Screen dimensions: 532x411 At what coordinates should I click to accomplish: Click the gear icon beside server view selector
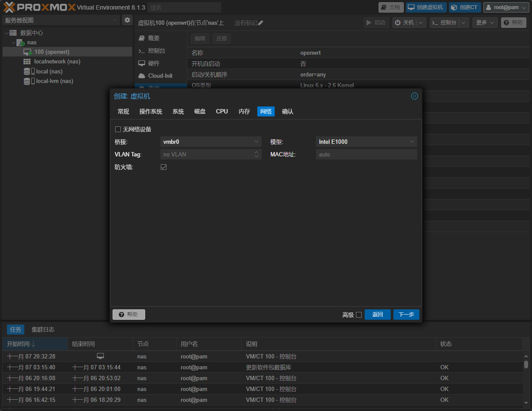pyautogui.click(x=127, y=20)
